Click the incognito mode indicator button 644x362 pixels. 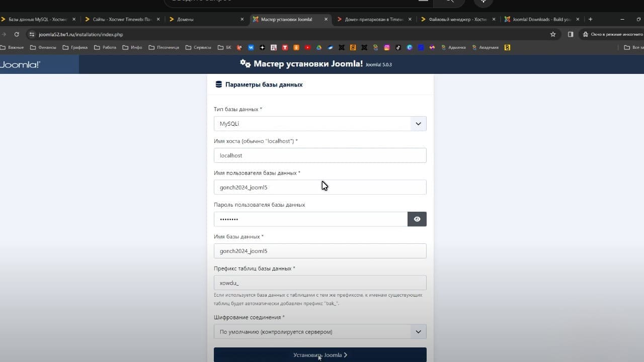pos(613,34)
